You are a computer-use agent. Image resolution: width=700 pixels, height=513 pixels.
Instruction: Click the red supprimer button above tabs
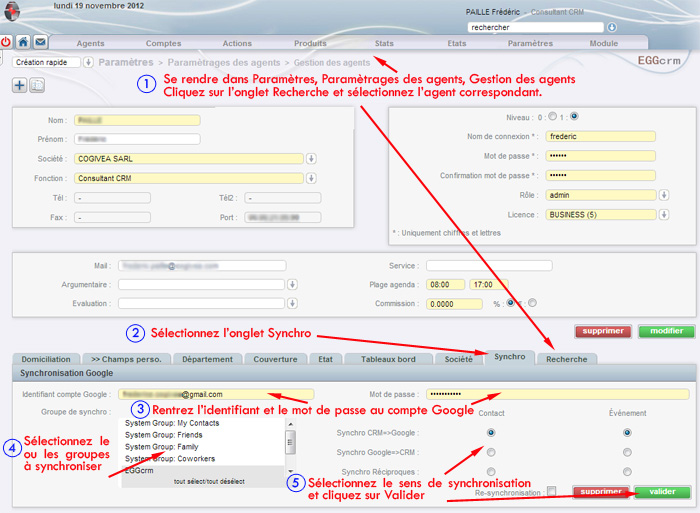(603, 331)
